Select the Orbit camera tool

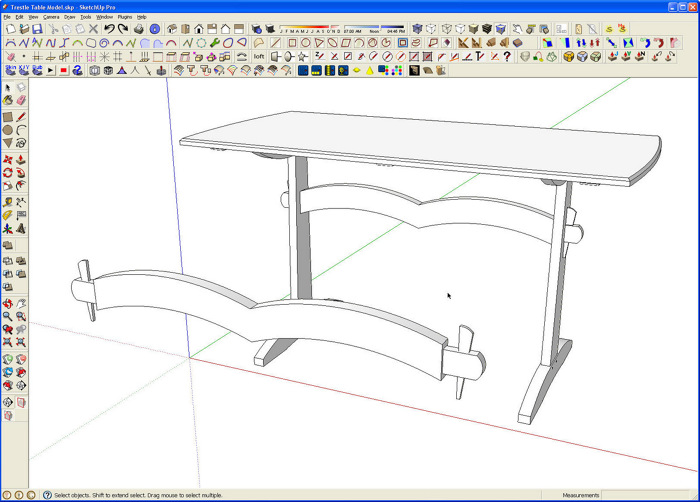[x=8, y=304]
